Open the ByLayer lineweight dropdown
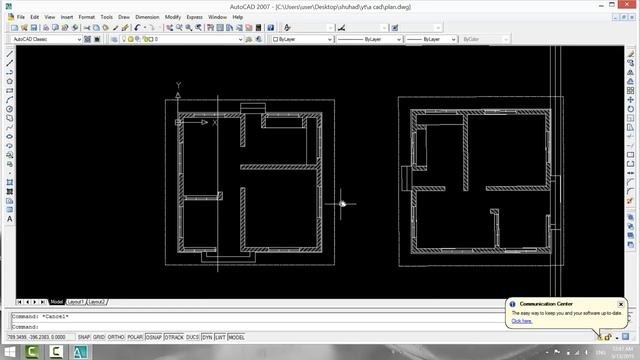Screen dimensions: 640x360 point(431,39)
